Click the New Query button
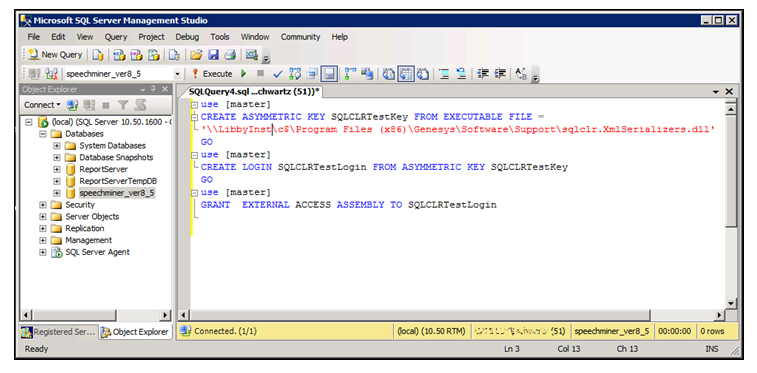This screenshot has width=757, height=373. [x=56, y=55]
